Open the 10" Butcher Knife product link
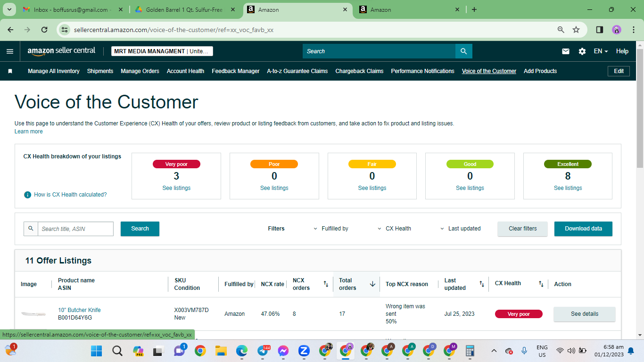The image size is (644, 362). [x=79, y=310]
